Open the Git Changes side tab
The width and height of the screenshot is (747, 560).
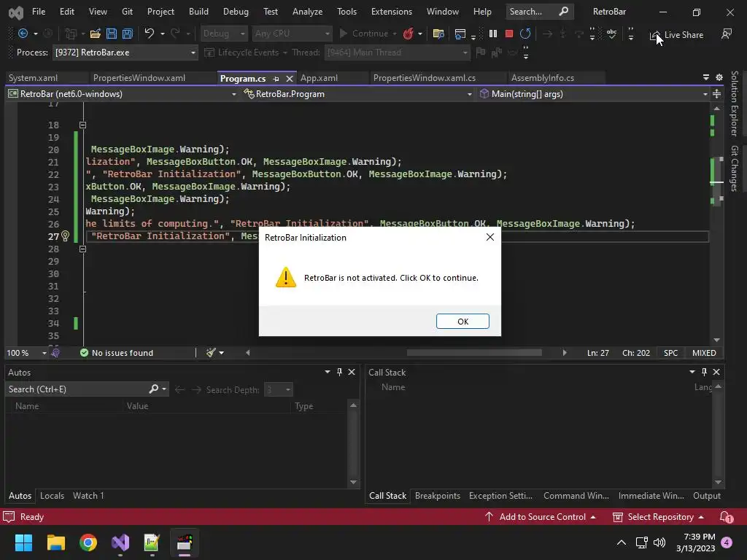[x=734, y=168]
